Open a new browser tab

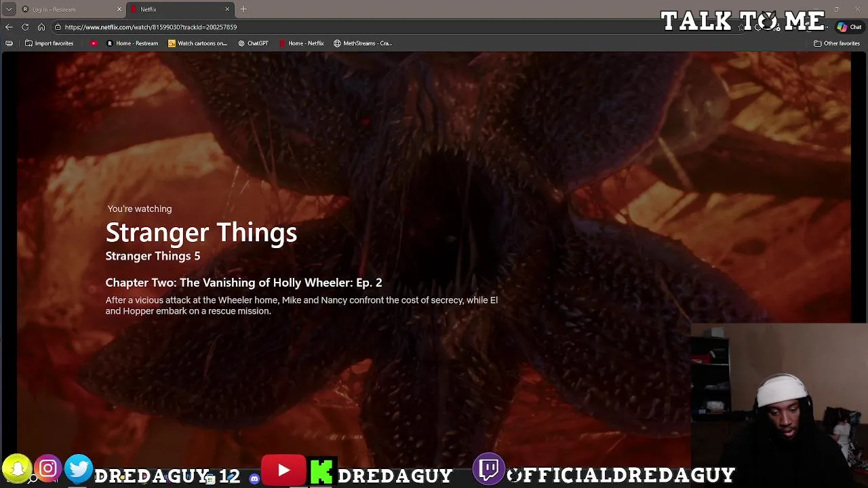(x=243, y=9)
